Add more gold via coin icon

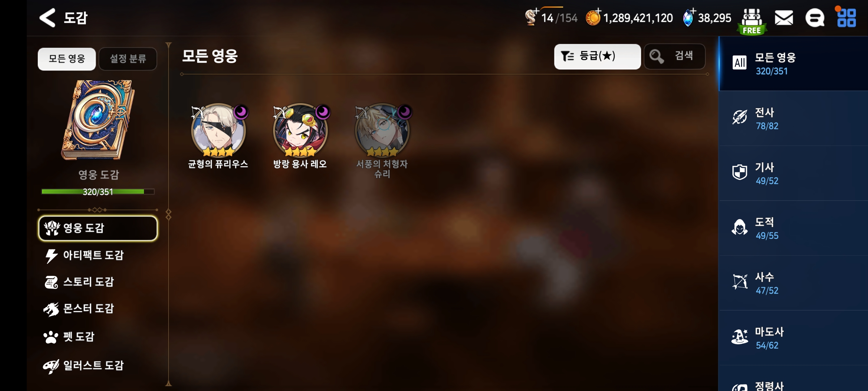593,17
